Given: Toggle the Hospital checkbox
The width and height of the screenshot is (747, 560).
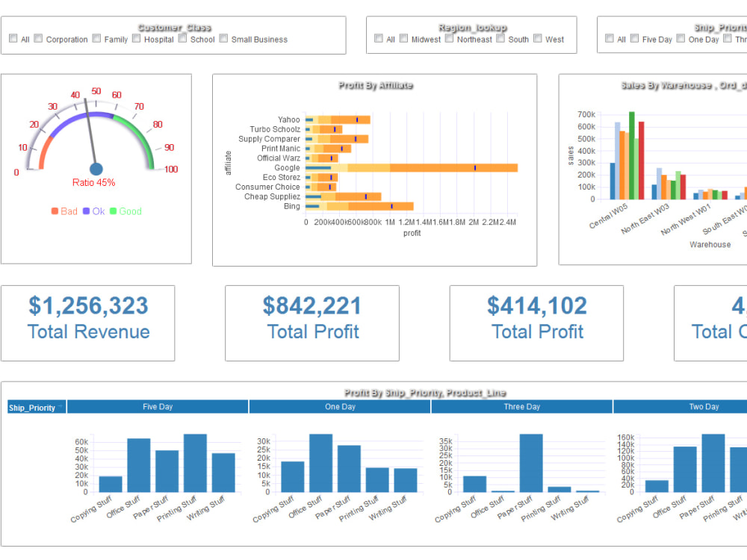Looking at the screenshot, I should 136,38.
